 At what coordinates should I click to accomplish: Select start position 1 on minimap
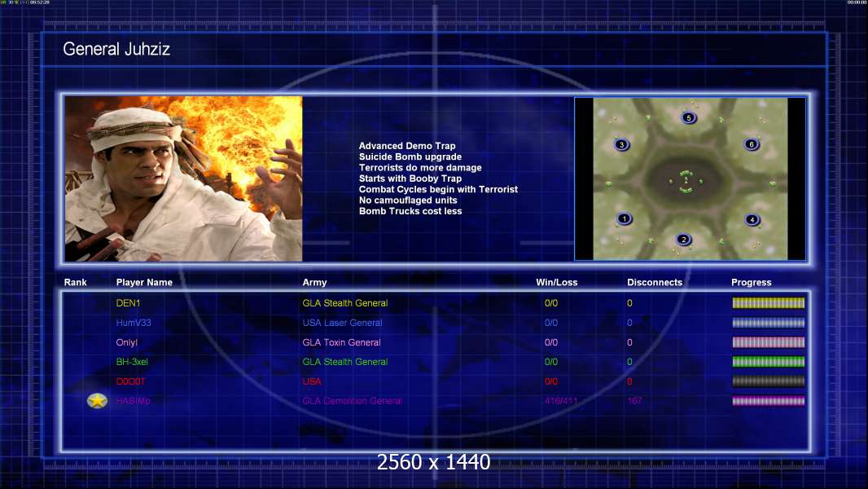pyautogui.click(x=625, y=218)
